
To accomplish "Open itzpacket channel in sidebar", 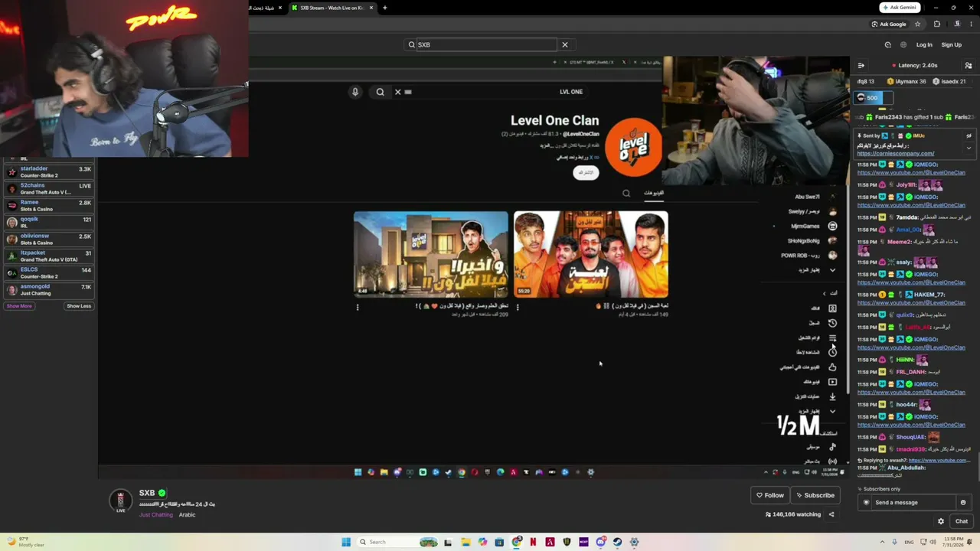I will tap(49, 256).
